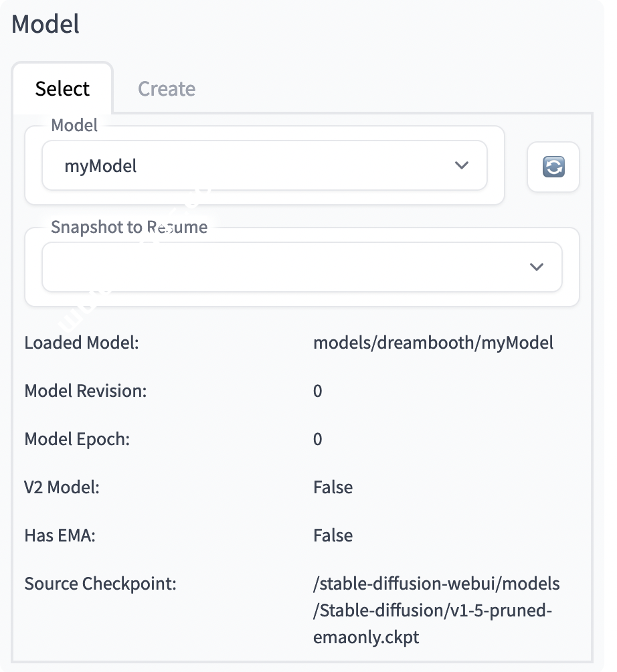Click the v1-5-pruned-emaonly.ckpt checkpoint path

point(436,610)
